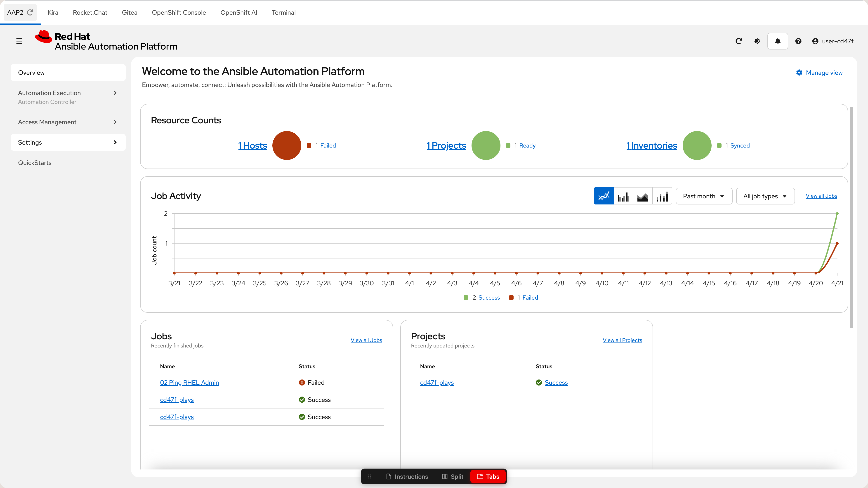Click the Hosts failed pie circle
The width and height of the screenshot is (868, 488).
[x=287, y=145]
